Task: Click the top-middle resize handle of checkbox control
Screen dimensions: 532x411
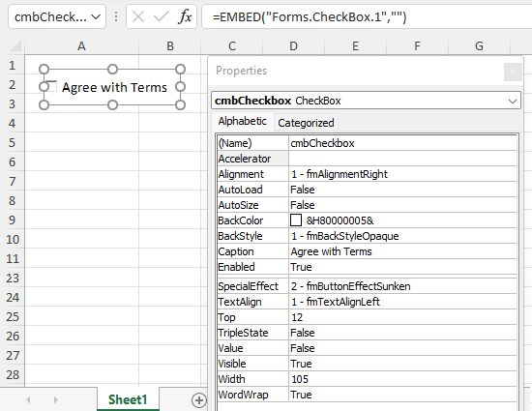Action: point(112,70)
